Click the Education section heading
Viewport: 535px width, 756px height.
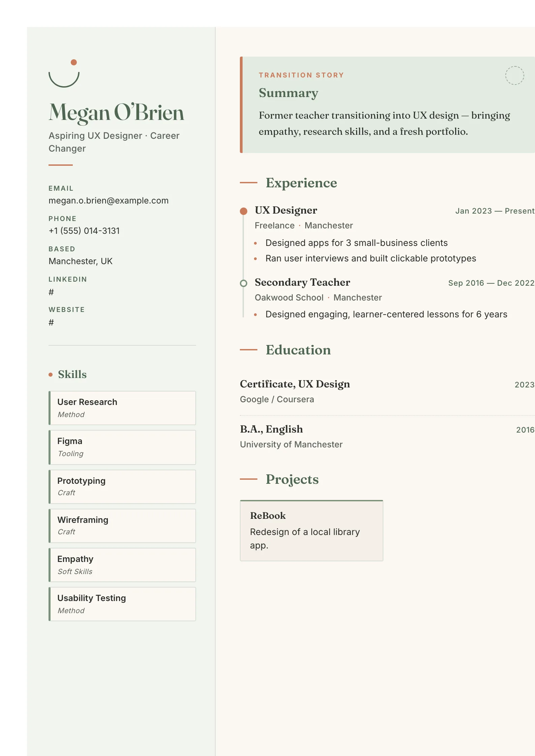pyautogui.click(x=298, y=350)
